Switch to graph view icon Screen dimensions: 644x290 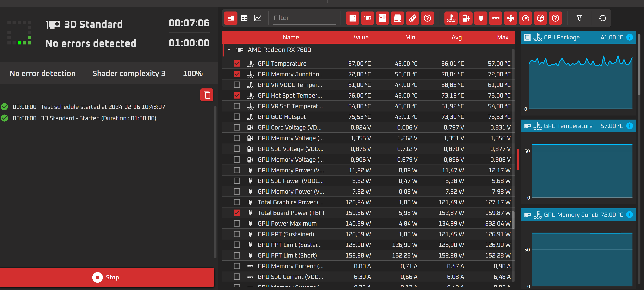pyautogui.click(x=257, y=18)
